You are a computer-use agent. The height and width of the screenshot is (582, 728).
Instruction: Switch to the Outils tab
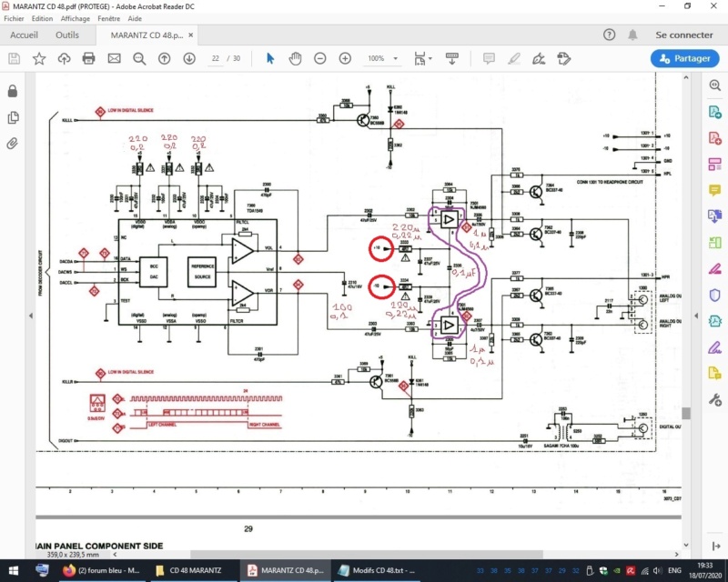pyautogui.click(x=67, y=35)
